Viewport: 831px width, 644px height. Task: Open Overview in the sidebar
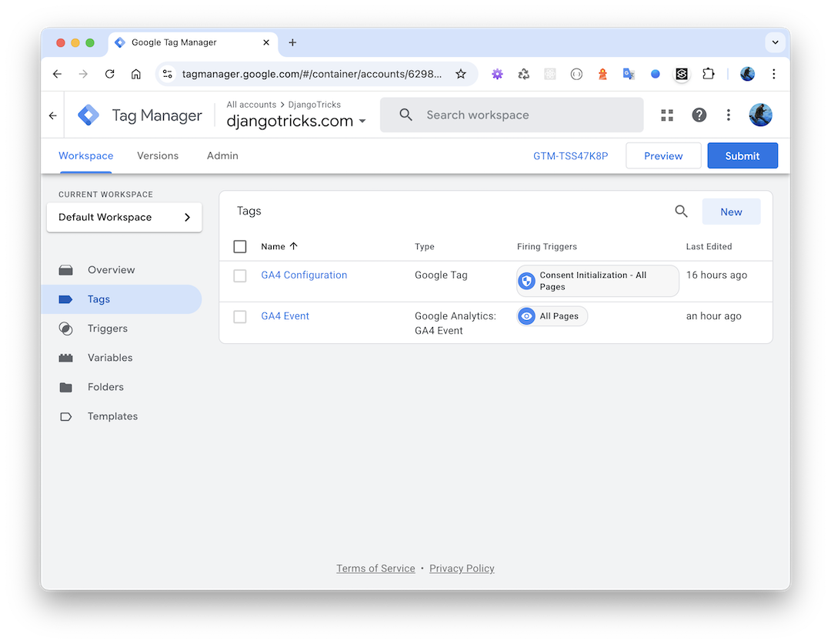[122, 270]
